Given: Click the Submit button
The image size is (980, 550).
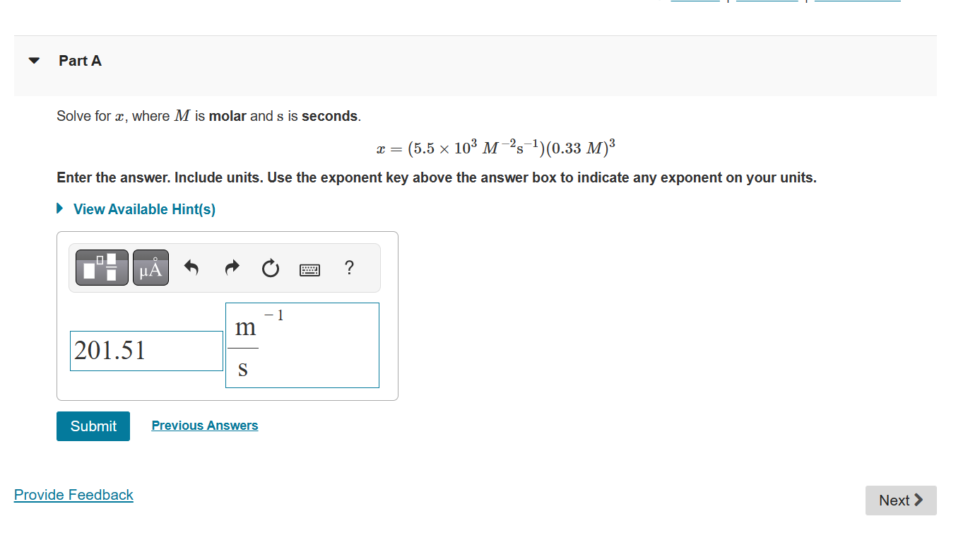Looking at the screenshot, I should click(x=93, y=426).
